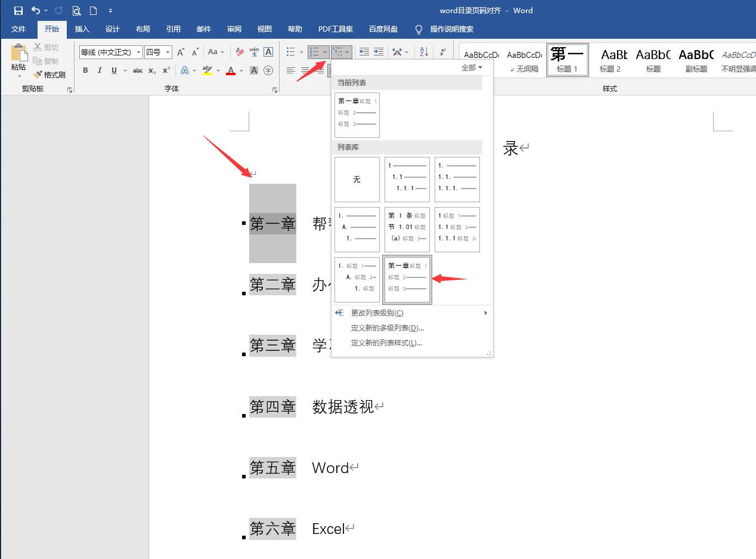Toggle underline formatting
This screenshot has width=756, height=559.
(x=113, y=70)
